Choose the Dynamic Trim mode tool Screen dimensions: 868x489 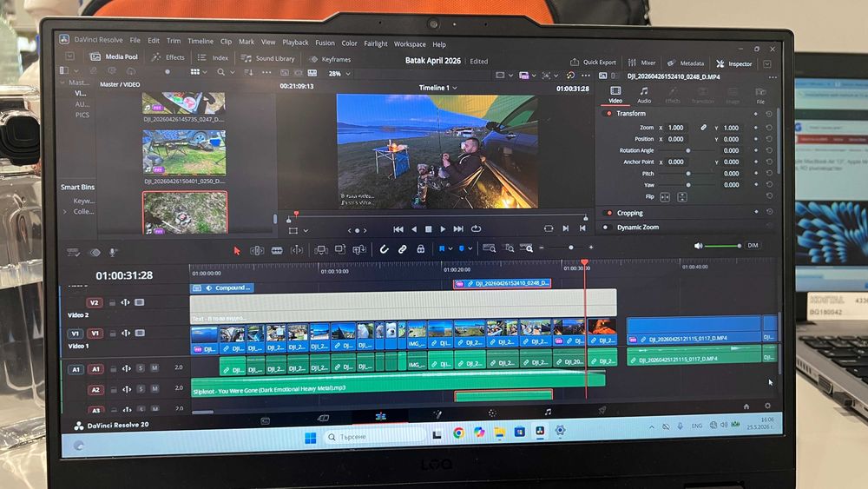297,250
